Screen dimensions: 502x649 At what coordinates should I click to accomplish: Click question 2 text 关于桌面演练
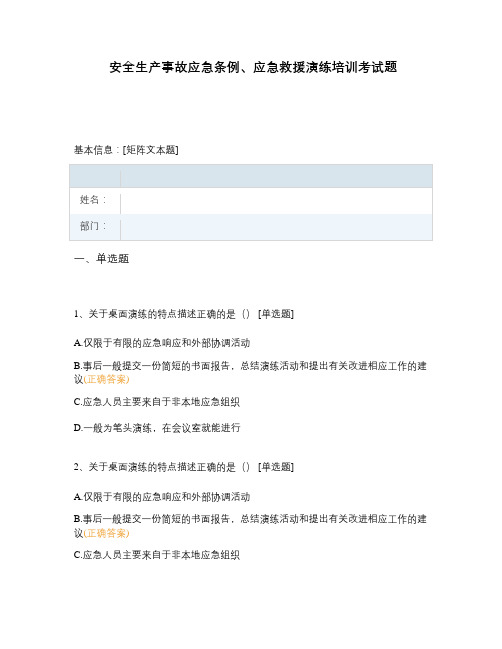pos(162,467)
